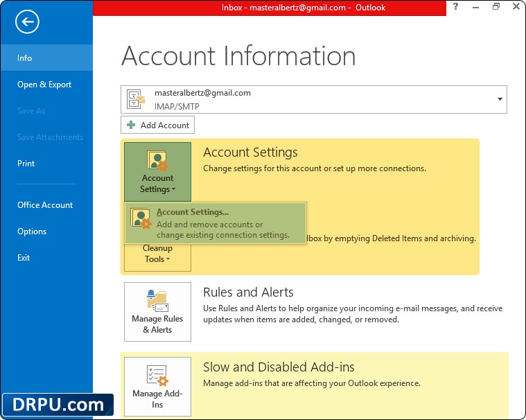This screenshot has width=526, height=420.
Task: Click the Help question mark icon
Action: [x=455, y=6]
